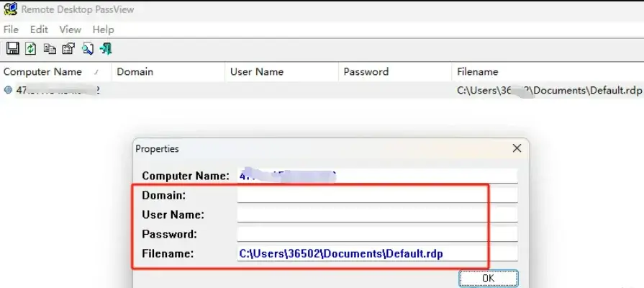
Task: Click the Find magnifier toolbar icon
Action: pos(88,49)
